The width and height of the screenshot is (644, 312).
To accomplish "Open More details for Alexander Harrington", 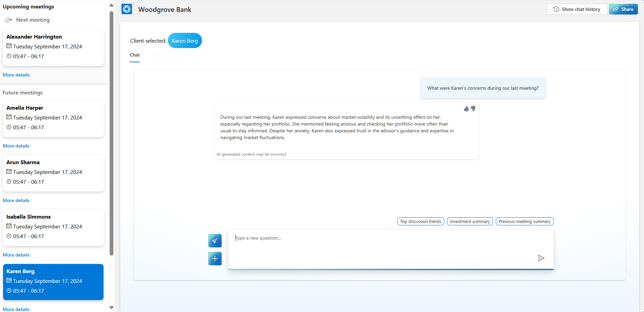I will point(16,75).
